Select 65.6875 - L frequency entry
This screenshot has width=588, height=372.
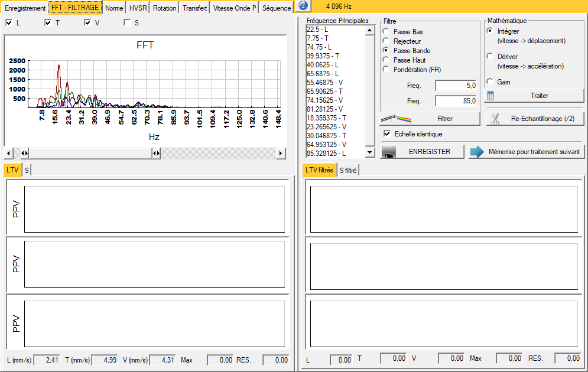point(323,74)
